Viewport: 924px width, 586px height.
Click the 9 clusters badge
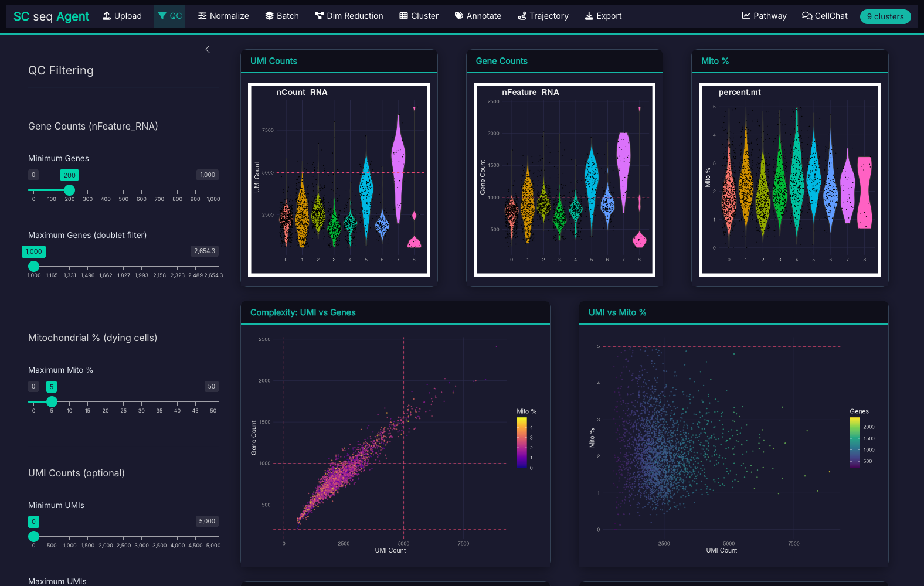(x=885, y=16)
